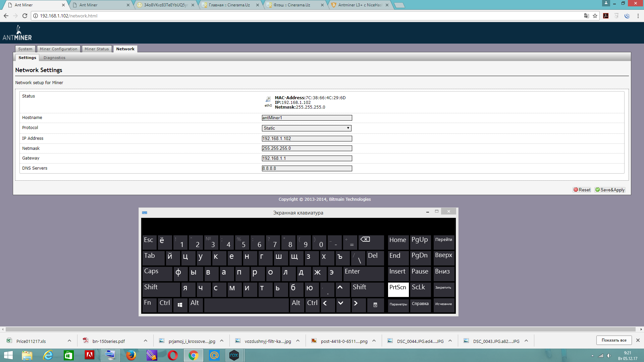
Task: Expand options for DSC_0044 JPG download
Action: coord(450,341)
